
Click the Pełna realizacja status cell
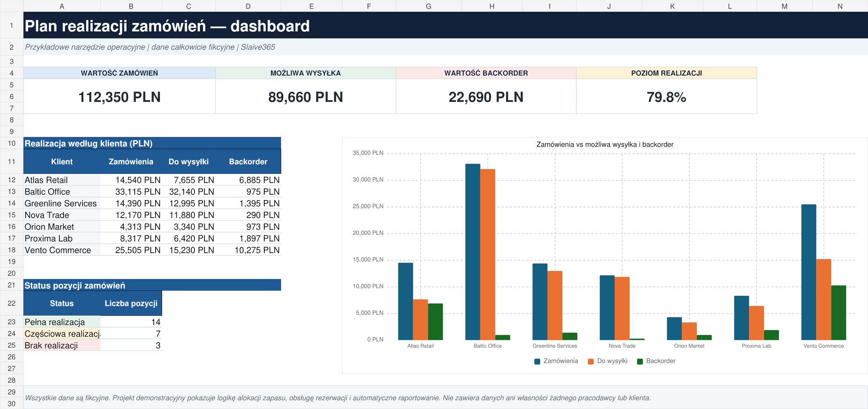62,322
